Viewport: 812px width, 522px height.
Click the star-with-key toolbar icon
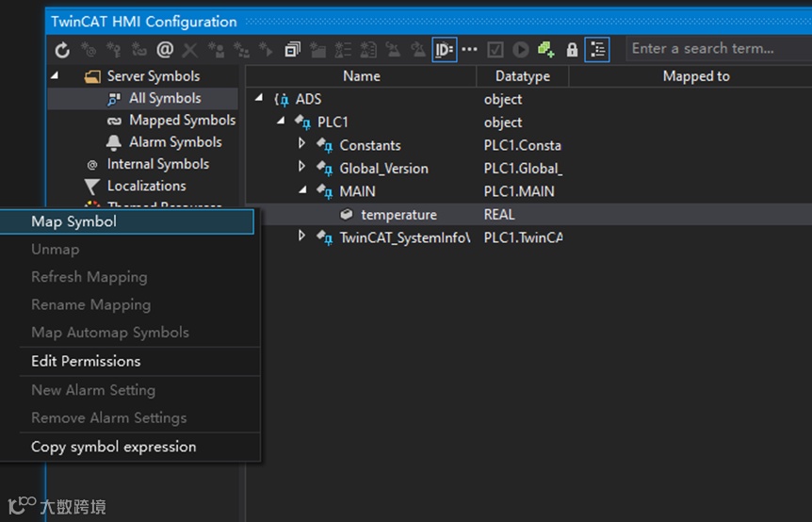click(113, 50)
